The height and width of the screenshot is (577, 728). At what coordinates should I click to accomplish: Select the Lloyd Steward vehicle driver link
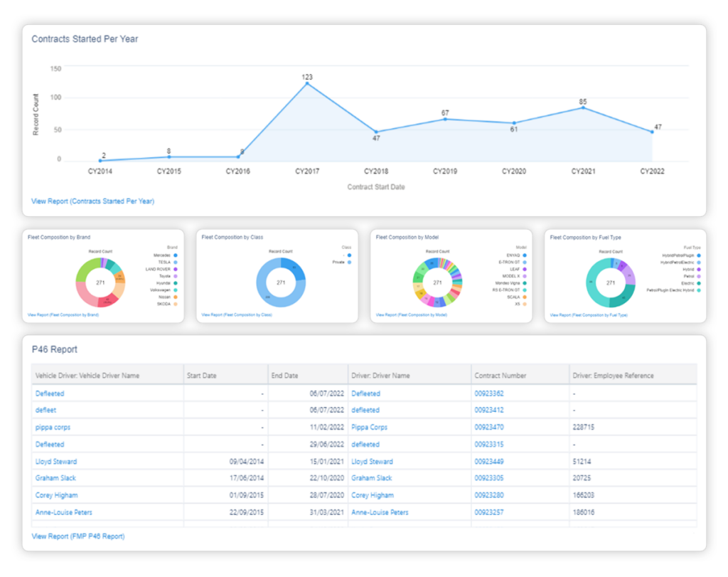coord(55,462)
